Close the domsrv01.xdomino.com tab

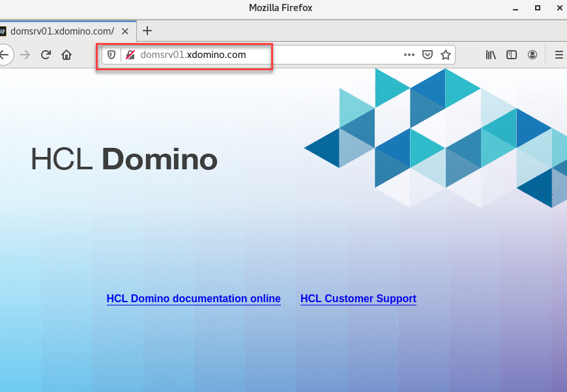pos(125,31)
